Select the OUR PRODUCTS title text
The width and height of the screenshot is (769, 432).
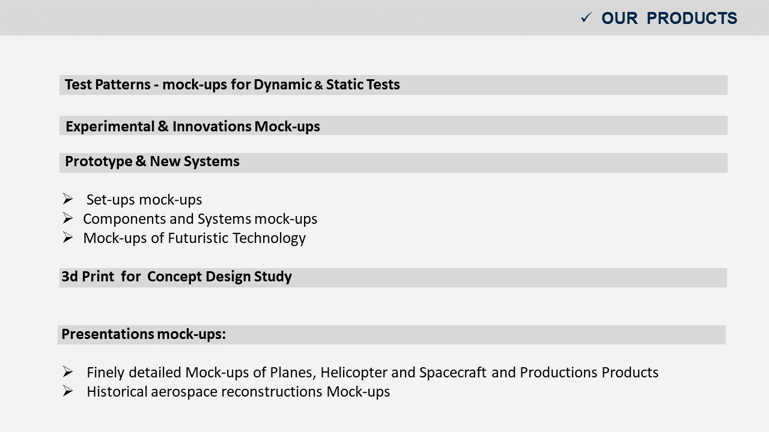point(669,18)
